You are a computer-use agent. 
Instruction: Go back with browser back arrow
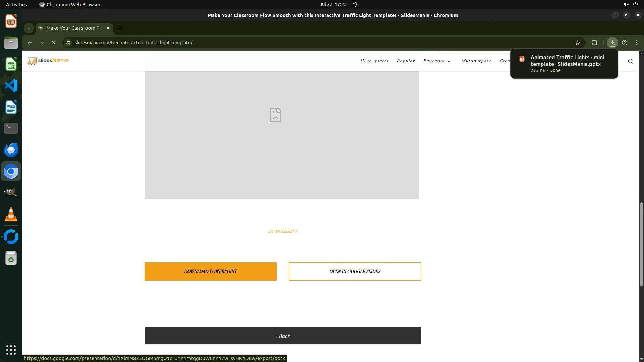[x=30, y=43]
